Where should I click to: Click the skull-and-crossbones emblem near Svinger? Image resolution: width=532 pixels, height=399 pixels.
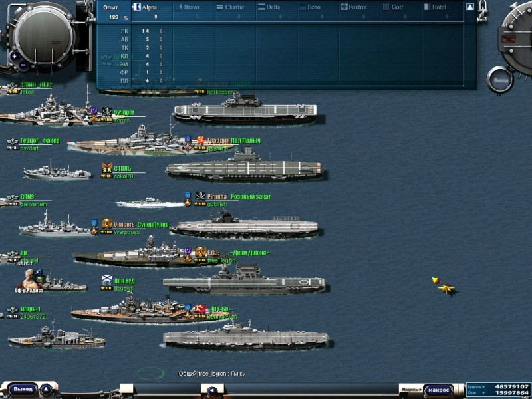[107, 111]
